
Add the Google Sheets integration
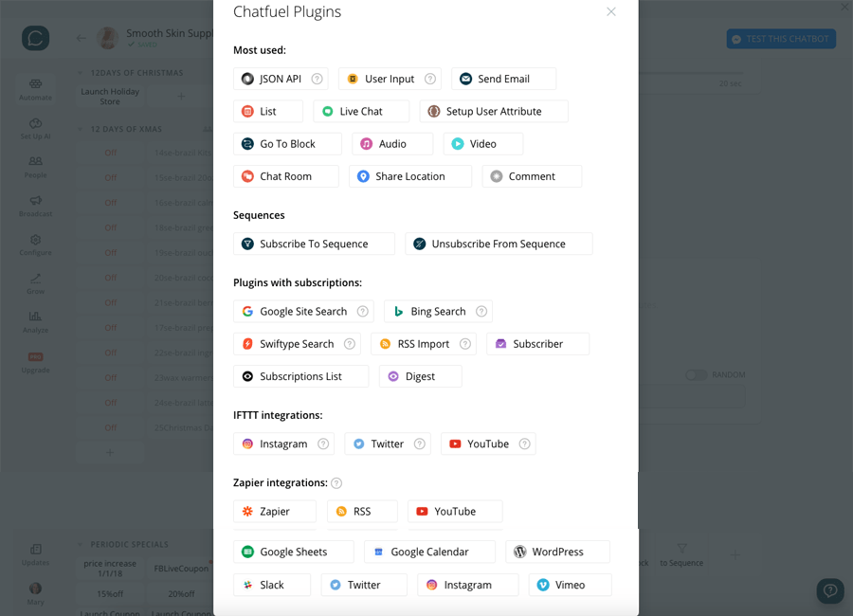(293, 552)
